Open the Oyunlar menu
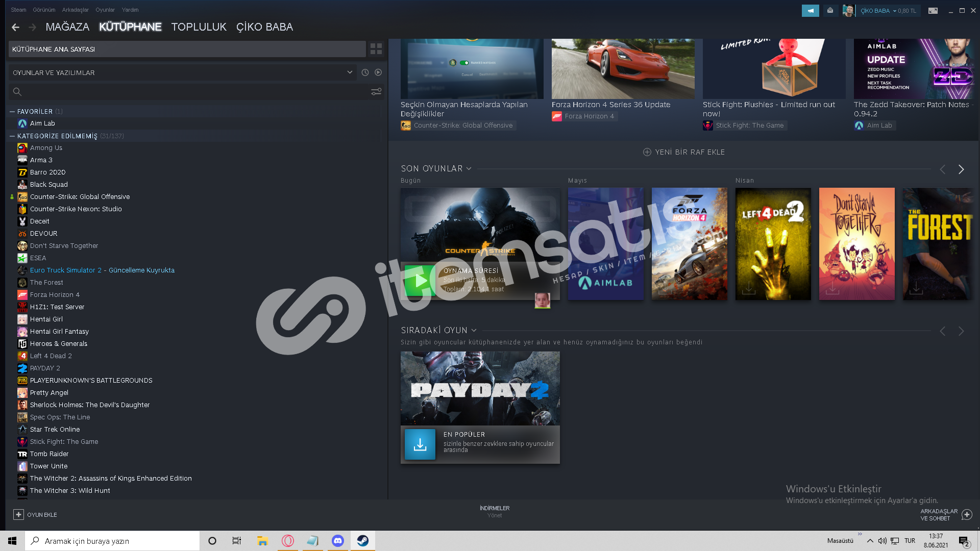980x551 pixels. [105, 10]
